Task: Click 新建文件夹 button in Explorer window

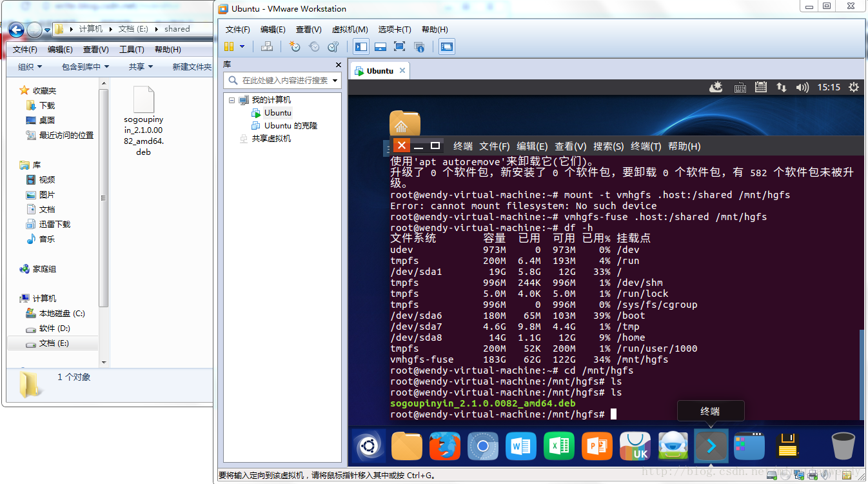Action: click(192, 66)
